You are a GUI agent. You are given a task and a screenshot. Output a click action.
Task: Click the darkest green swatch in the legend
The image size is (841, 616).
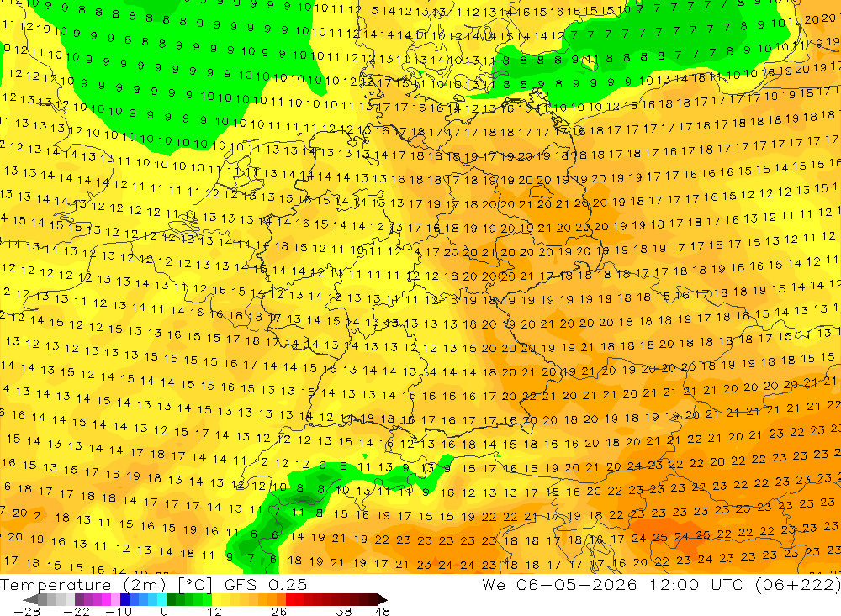pyautogui.click(x=171, y=599)
